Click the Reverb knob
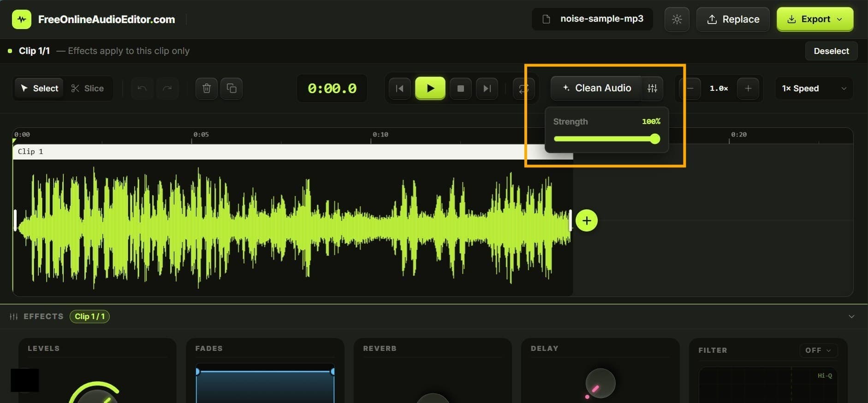Image resolution: width=868 pixels, height=403 pixels. 433,398
